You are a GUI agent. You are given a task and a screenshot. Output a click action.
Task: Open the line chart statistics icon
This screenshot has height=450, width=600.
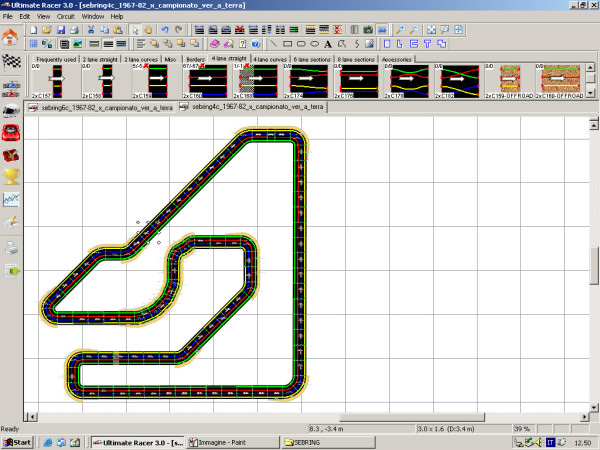[13, 199]
